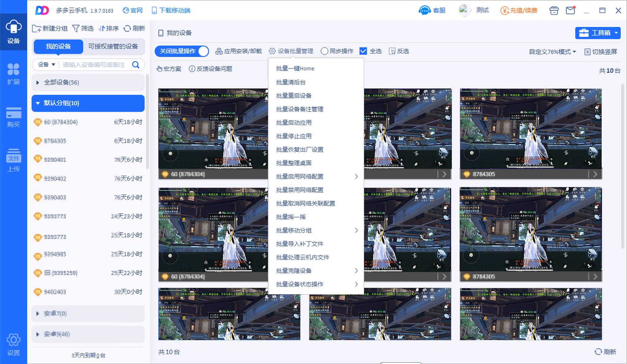Open the 设备 section in left sidebar
627x364 pixels.
[13, 32]
